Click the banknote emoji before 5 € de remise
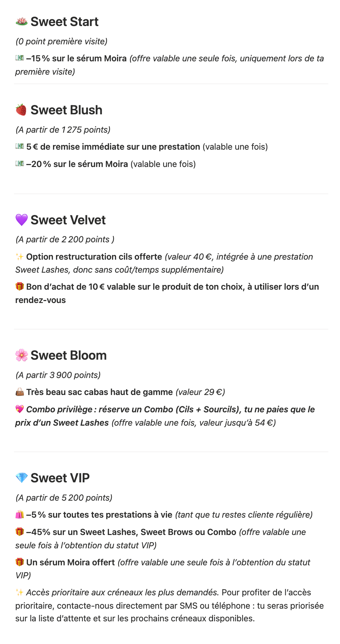The image size is (340, 644). pos(20,147)
